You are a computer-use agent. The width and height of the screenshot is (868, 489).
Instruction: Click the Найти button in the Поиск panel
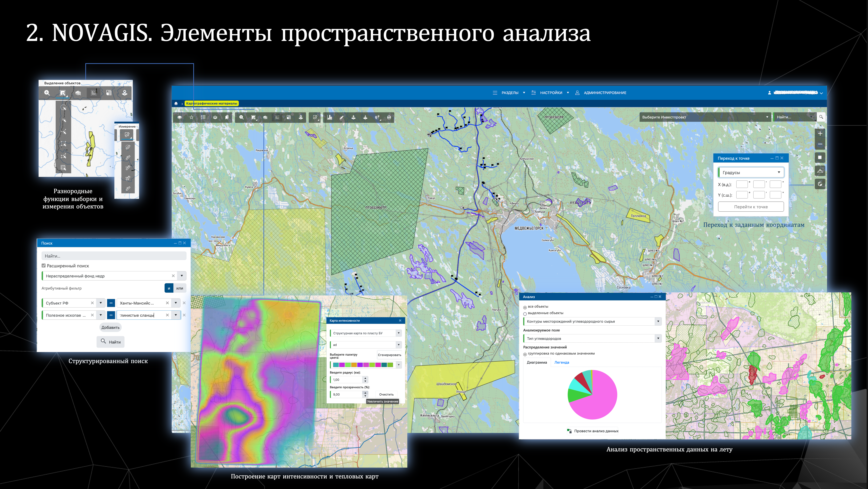tap(110, 342)
